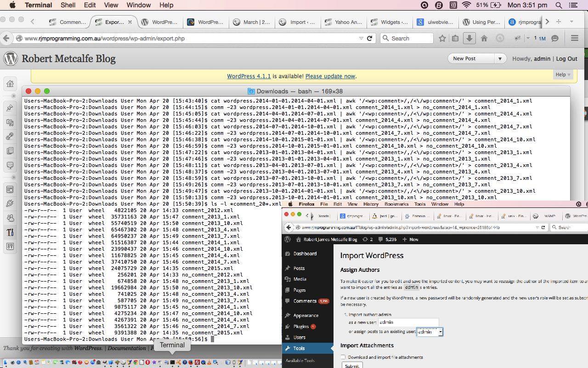This screenshot has width=588, height=368.
Task: Open Posts pushpin icon in collapsed sidebar
Action: coord(10,108)
